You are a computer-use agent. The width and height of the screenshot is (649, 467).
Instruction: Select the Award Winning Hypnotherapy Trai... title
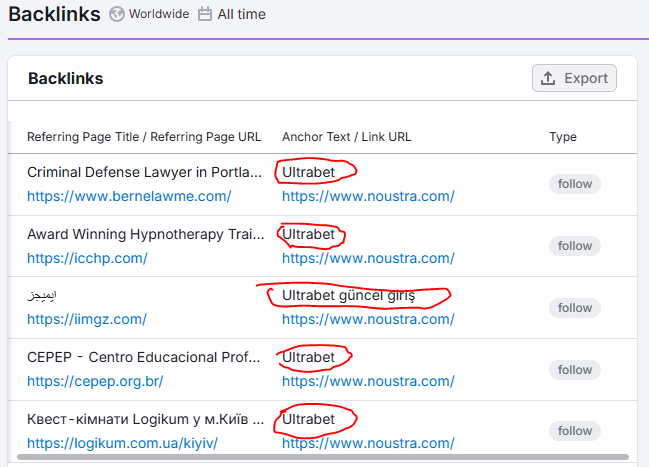(146, 234)
